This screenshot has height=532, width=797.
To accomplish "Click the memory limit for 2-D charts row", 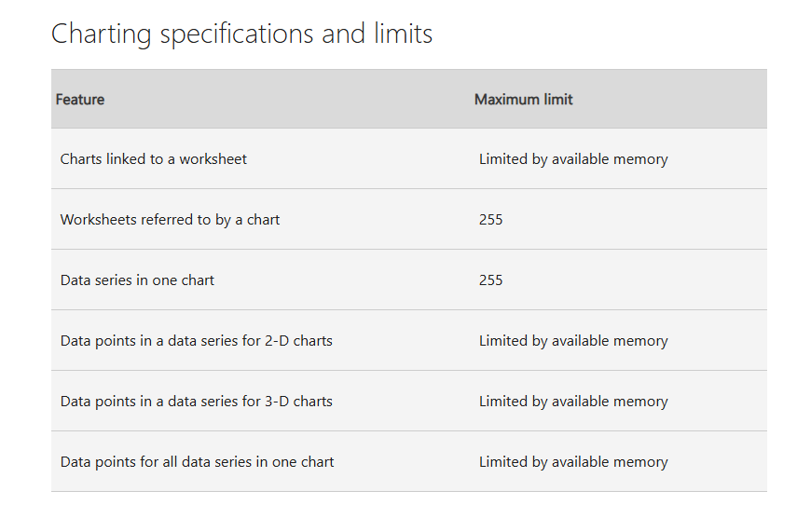I will pyautogui.click(x=573, y=340).
